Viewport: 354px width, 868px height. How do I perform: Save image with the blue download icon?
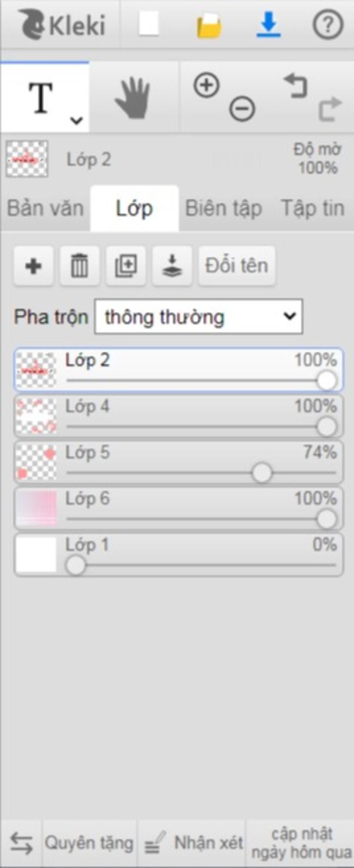pyautogui.click(x=269, y=24)
